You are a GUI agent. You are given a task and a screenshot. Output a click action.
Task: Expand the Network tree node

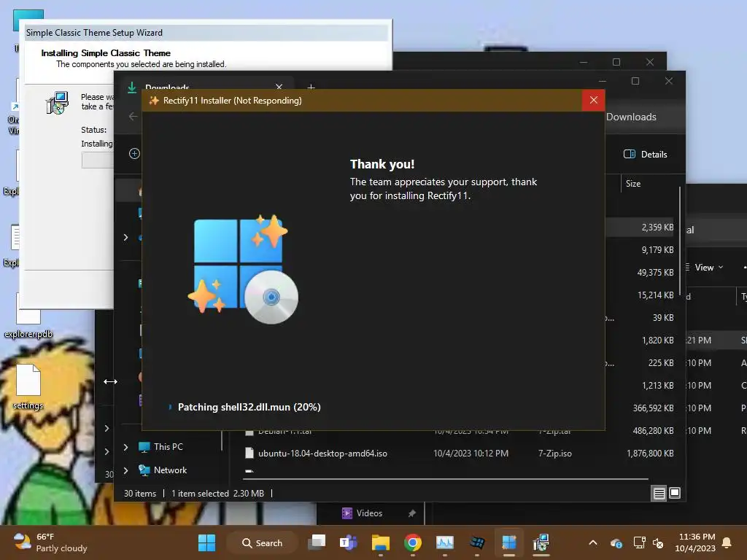click(125, 470)
